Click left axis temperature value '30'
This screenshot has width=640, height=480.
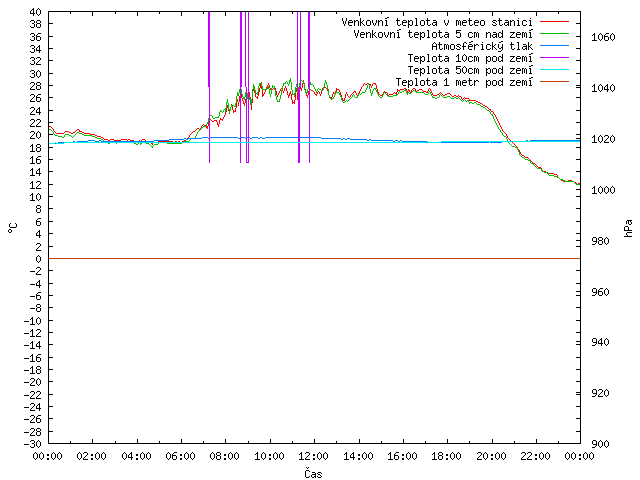pos(36,74)
